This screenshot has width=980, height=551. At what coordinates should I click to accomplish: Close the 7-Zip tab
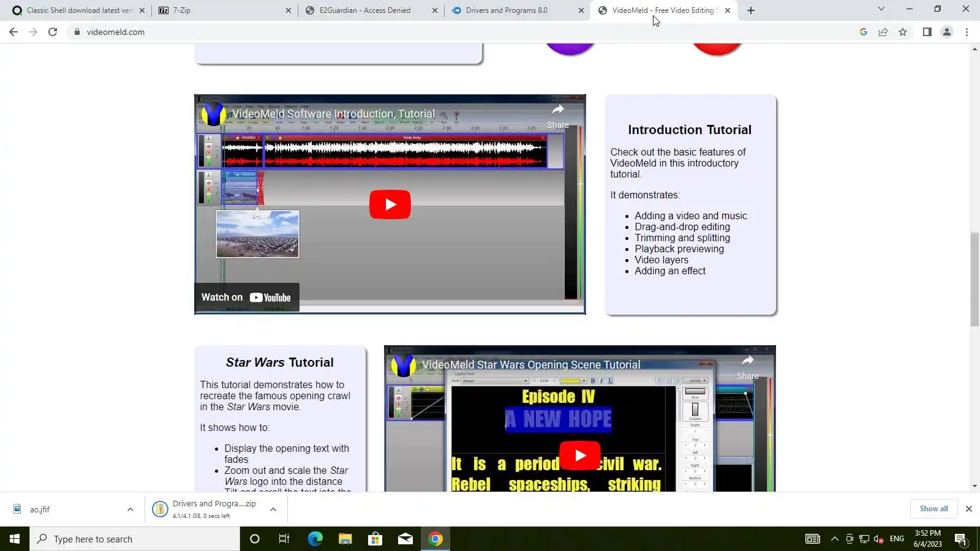(x=288, y=10)
